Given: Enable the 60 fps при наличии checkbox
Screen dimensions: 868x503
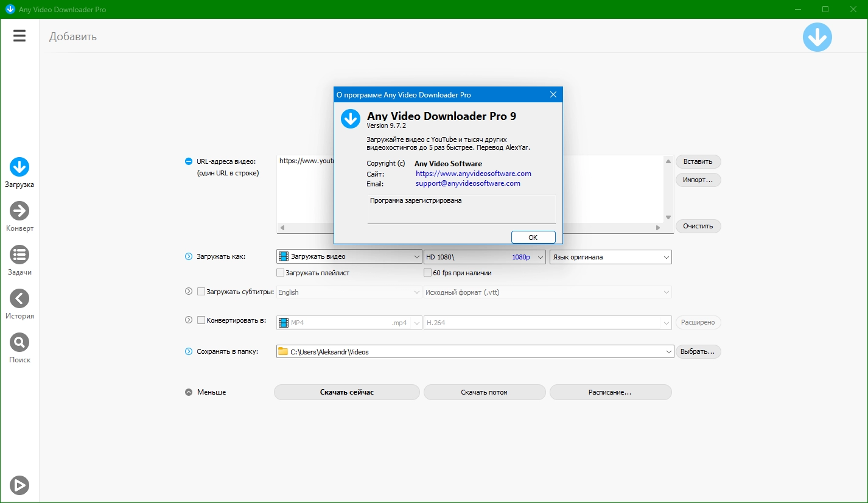Looking at the screenshot, I should pyautogui.click(x=428, y=273).
